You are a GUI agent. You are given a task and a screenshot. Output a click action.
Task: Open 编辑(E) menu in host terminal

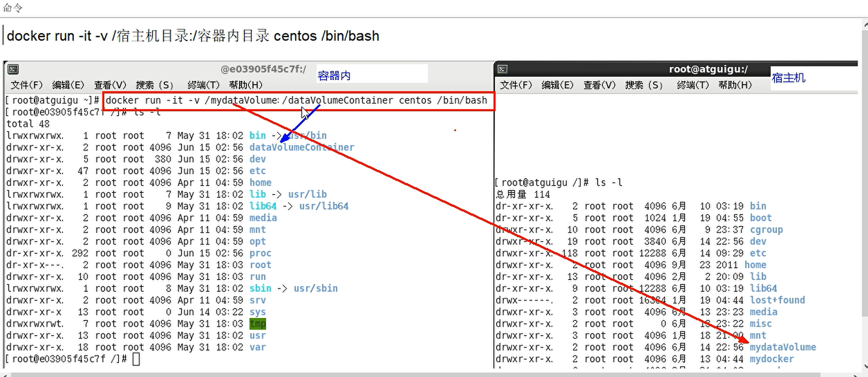pyautogui.click(x=558, y=85)
